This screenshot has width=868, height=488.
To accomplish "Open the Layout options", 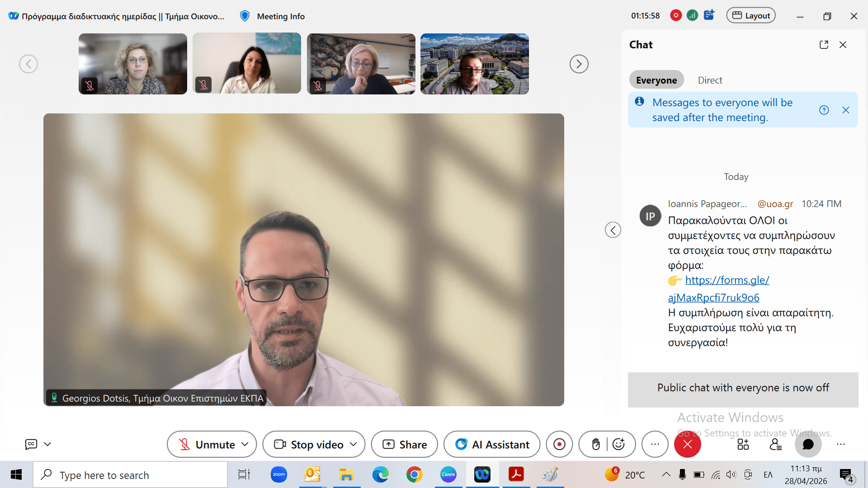I will 751,15.
